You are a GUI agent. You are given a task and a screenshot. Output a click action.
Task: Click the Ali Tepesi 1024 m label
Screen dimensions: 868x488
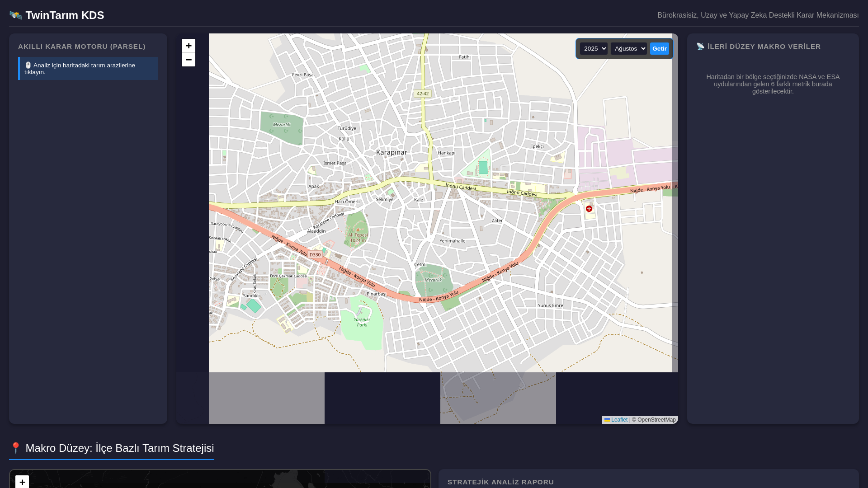click(358, 238)
